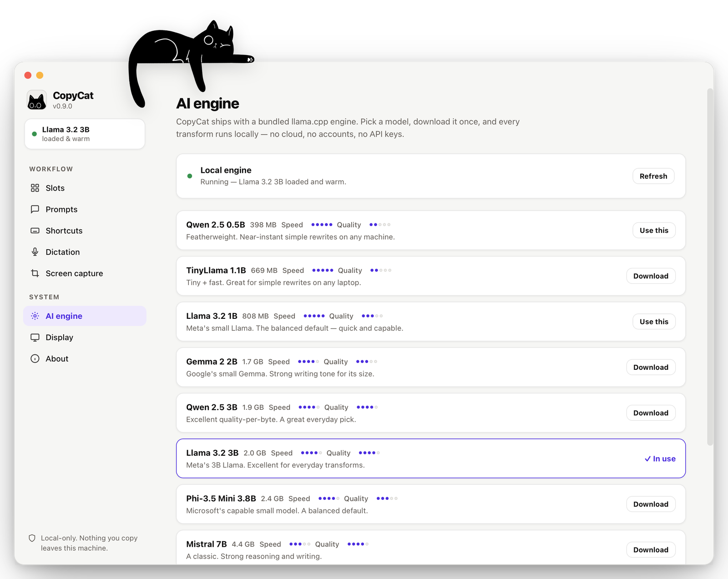
Task: Click the yellow minimize window button
Action: 40,75
